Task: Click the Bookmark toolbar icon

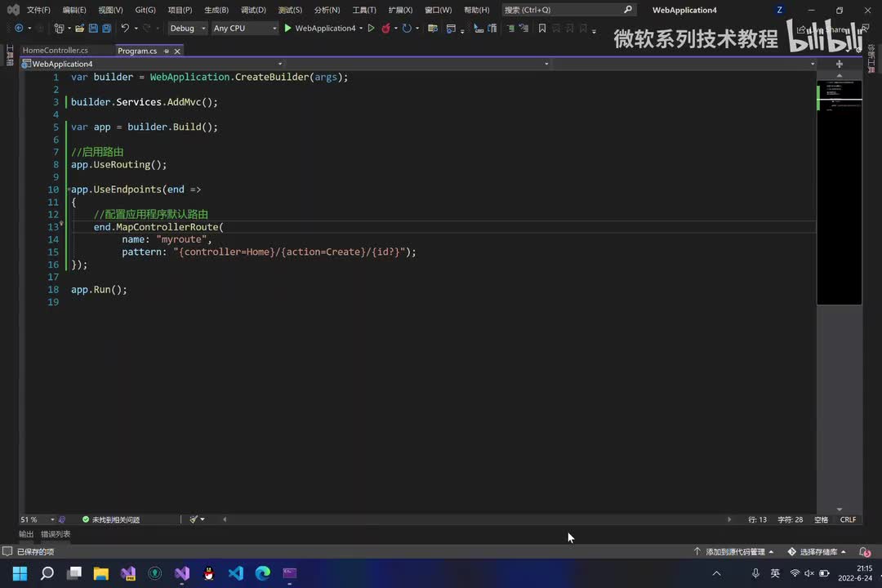Action: click(542, 28)
